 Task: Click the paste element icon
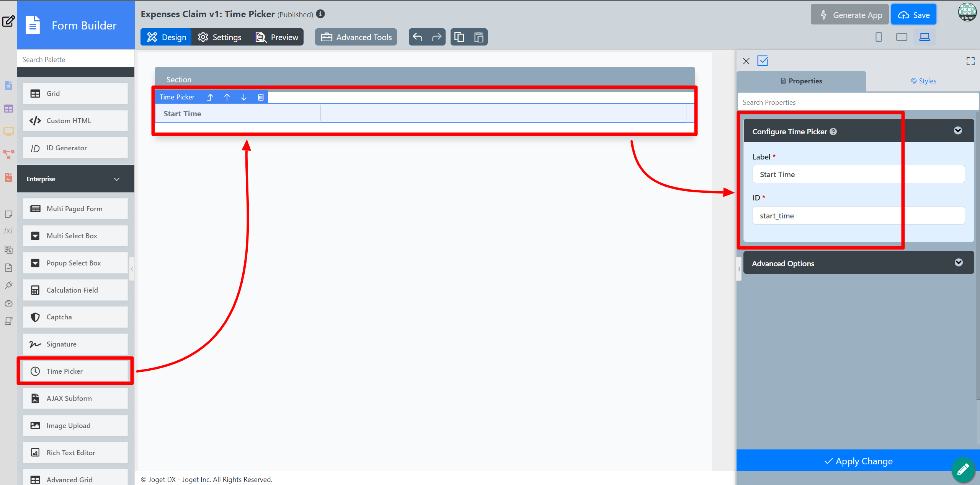click(479, 37)
